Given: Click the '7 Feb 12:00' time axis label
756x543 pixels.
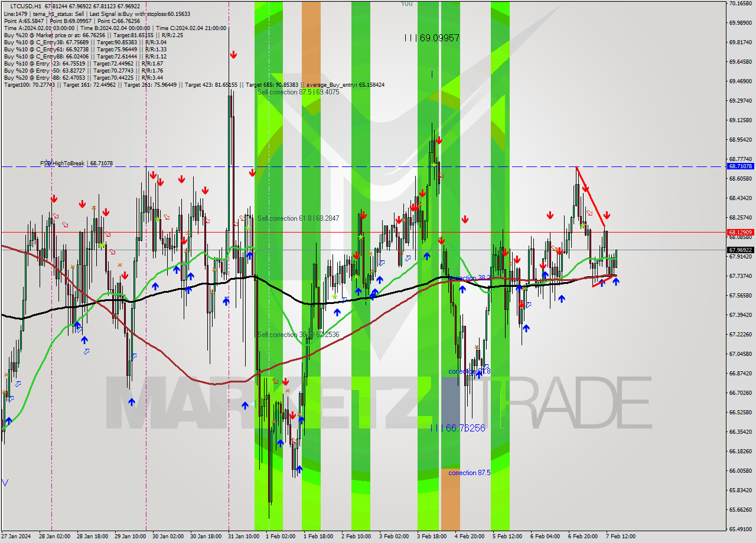Looking at the screenshot, I should pos(621,537).
